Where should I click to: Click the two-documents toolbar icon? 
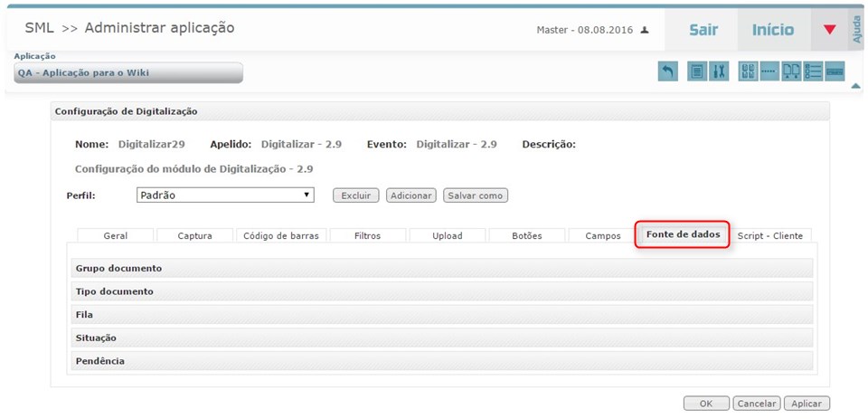[x=791, y=72]
